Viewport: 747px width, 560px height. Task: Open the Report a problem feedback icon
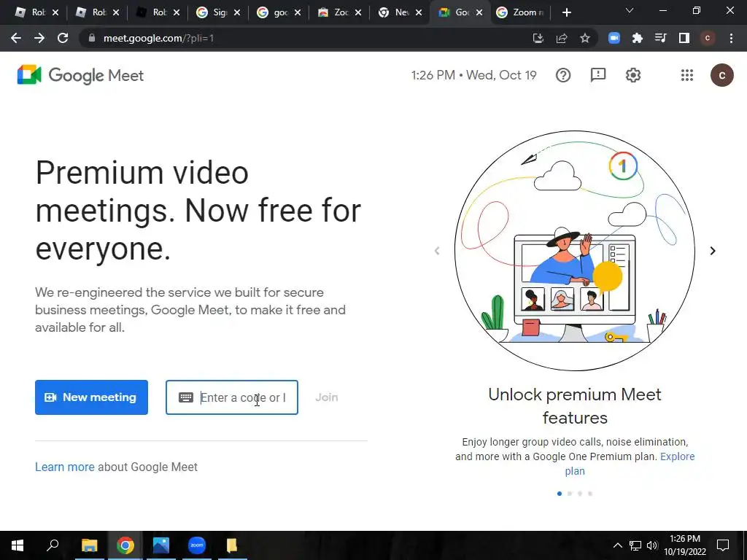click(x=598, y=75)
